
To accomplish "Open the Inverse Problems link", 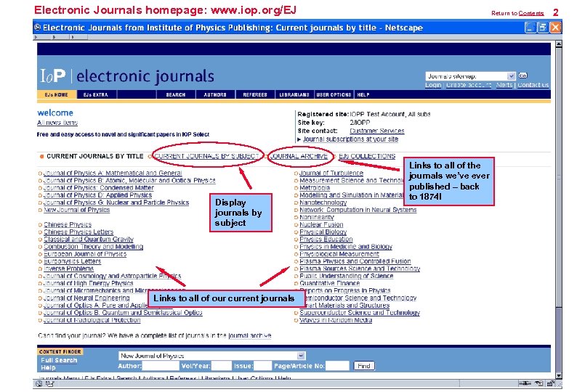I will point(68,269).
